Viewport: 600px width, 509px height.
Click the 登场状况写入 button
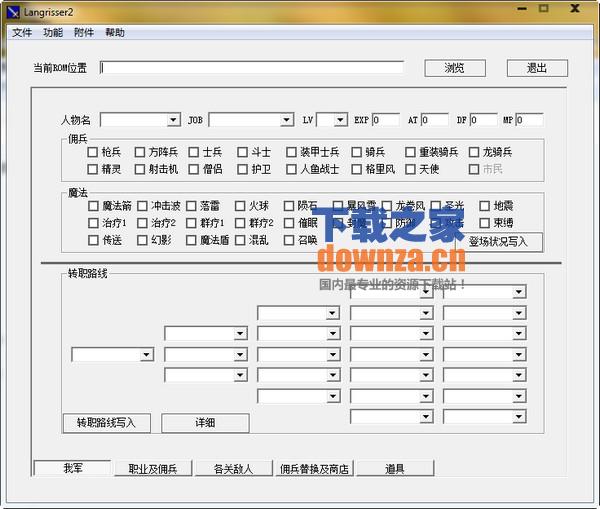point(498,242)
